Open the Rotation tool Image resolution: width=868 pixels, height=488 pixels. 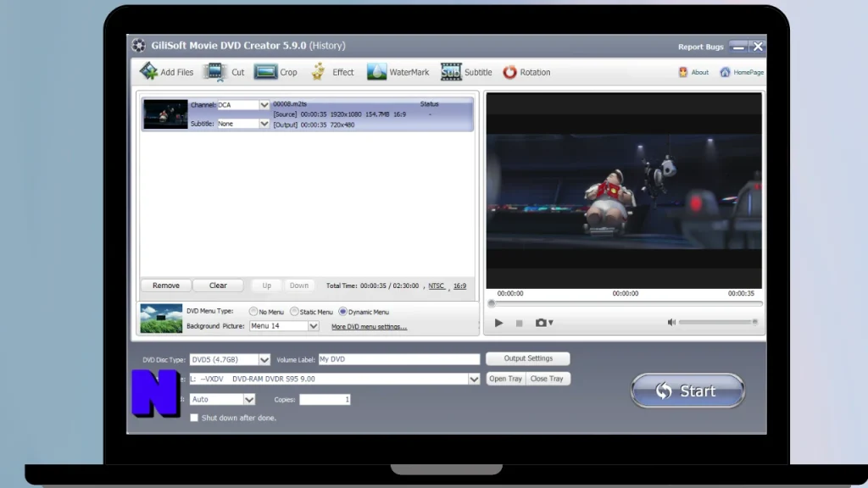pos(526,72)
